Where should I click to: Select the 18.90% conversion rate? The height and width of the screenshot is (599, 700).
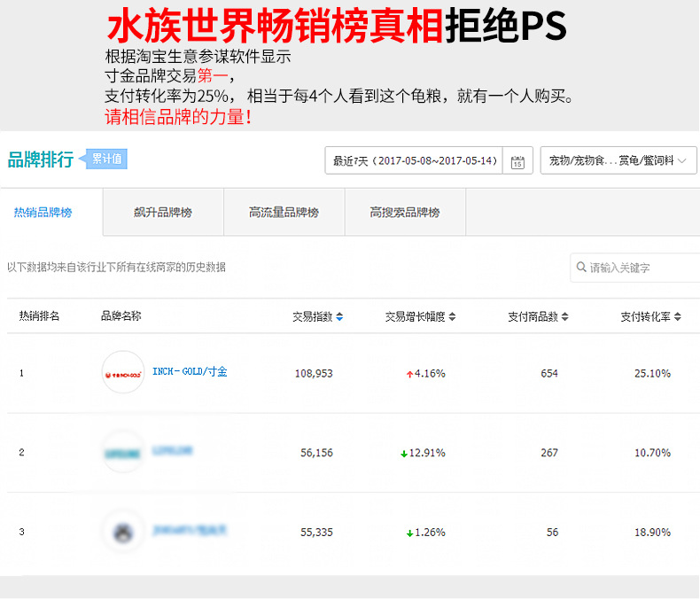[652, 532]
